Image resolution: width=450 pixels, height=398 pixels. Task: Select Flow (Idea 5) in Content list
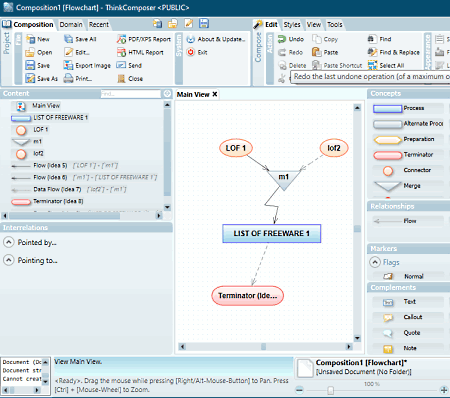click(65, 166)
